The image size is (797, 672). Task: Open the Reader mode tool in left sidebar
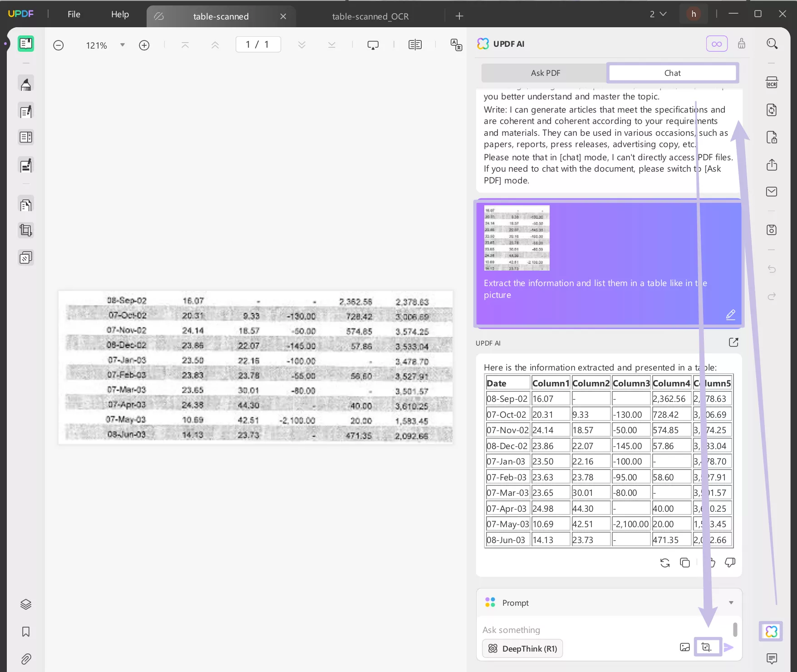26,44
